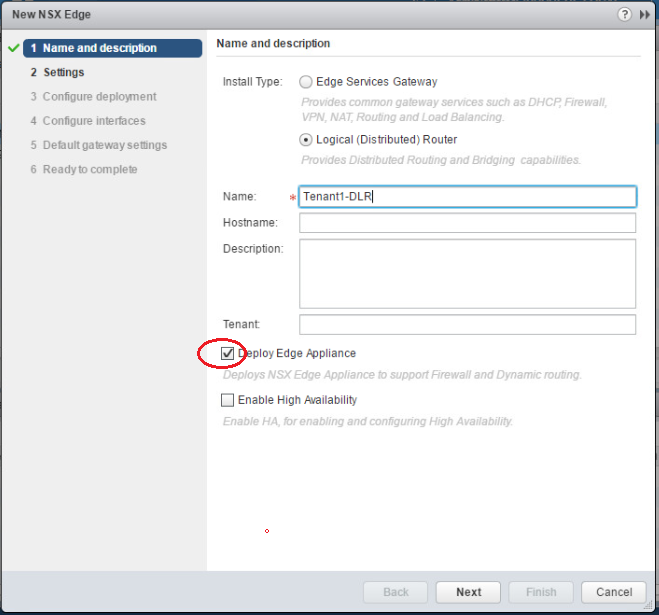Go to step 1 Name and description

113,48
